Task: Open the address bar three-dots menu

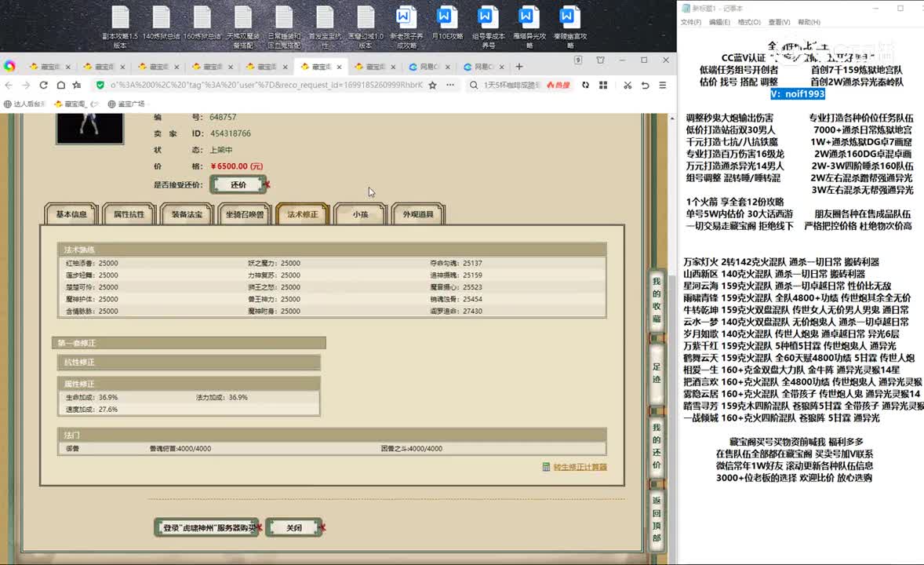Action: coord(450,85)
